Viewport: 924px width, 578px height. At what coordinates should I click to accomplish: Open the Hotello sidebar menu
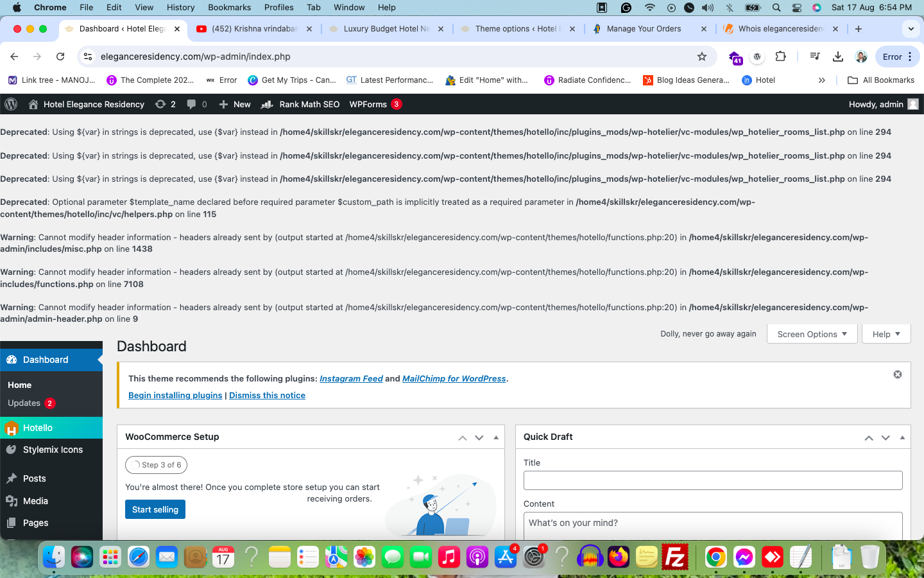[51, 428]
